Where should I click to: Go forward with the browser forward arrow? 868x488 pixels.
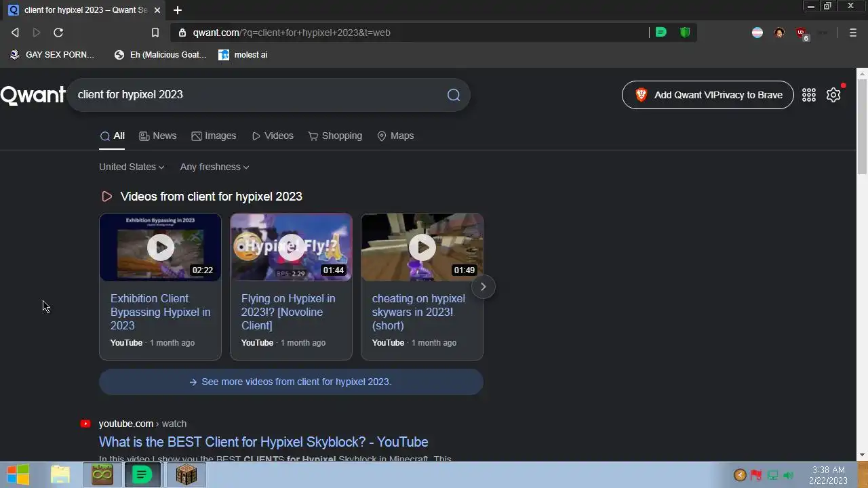37,33
